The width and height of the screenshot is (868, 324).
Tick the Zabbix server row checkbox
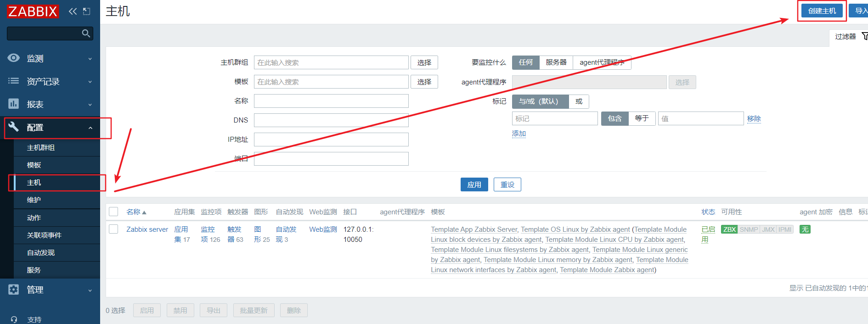113,229
